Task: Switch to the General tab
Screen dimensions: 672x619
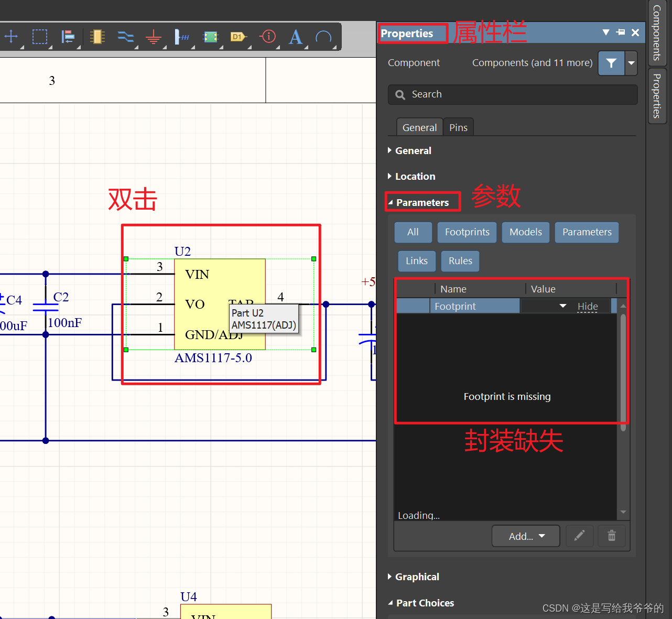Action: click(419, 127)
